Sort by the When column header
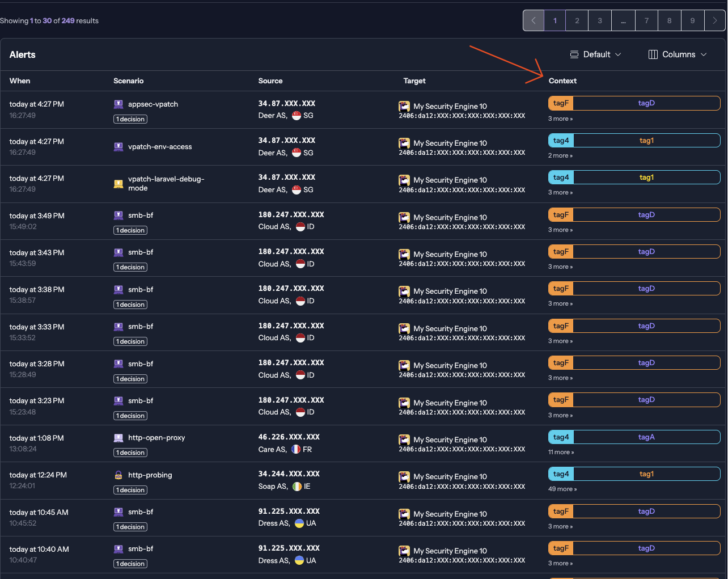Screen dimensions: 728x579 [20, 81]
